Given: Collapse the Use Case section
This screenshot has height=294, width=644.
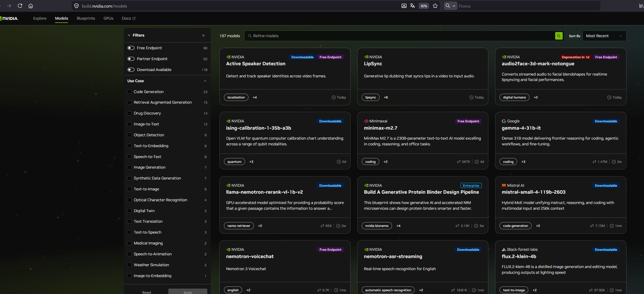Looking at the screenshot, I should [x=205, y=81].
